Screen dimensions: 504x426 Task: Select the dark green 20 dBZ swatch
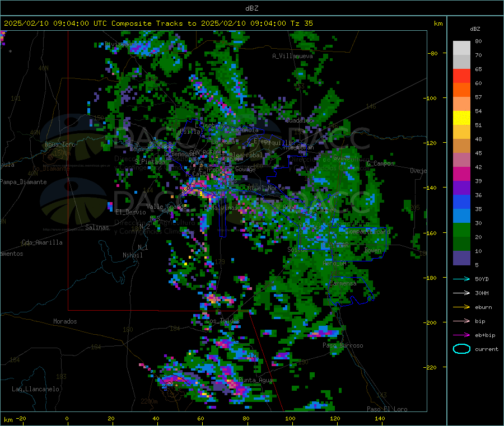[461, 244]
